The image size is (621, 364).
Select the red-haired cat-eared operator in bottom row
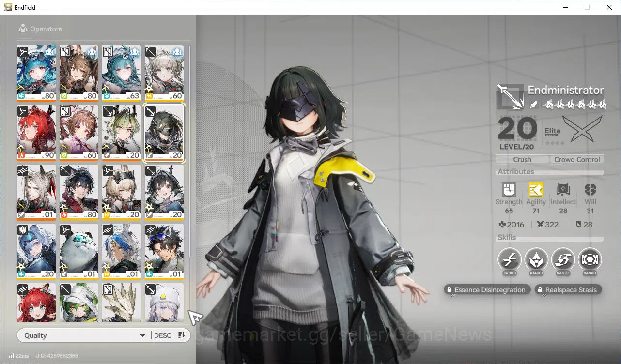pyautogui.click(x=36, y=303)
